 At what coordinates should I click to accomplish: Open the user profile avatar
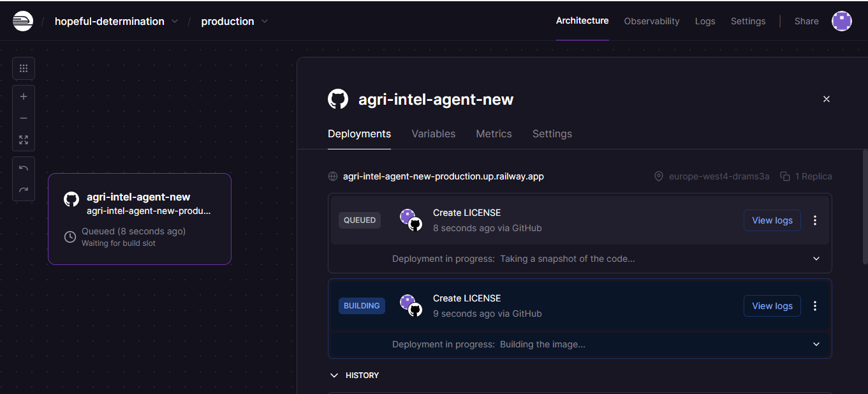pyautogui.click(x=842, y=21)
